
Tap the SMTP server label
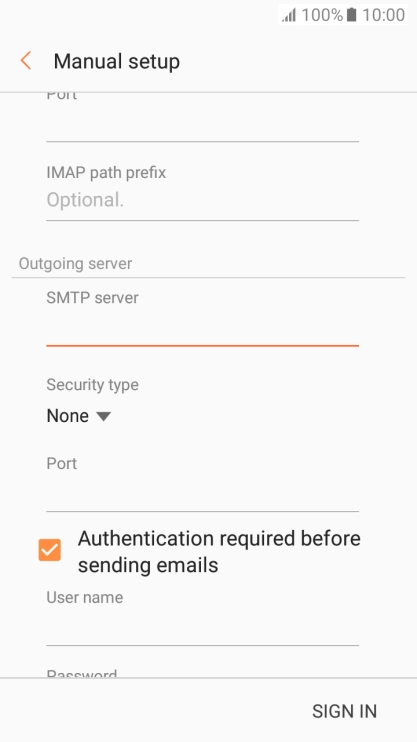92,298
